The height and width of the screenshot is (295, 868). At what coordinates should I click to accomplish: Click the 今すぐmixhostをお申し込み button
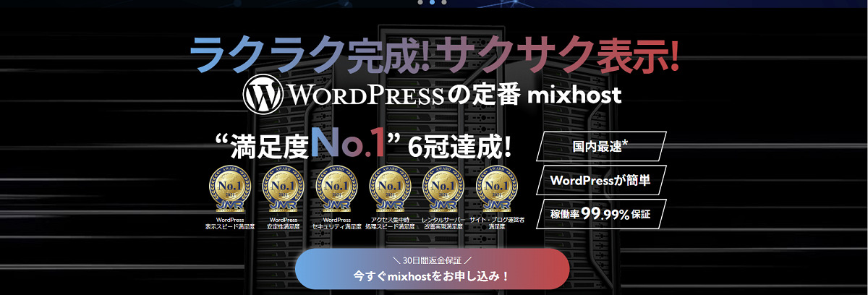click(432, 269)
